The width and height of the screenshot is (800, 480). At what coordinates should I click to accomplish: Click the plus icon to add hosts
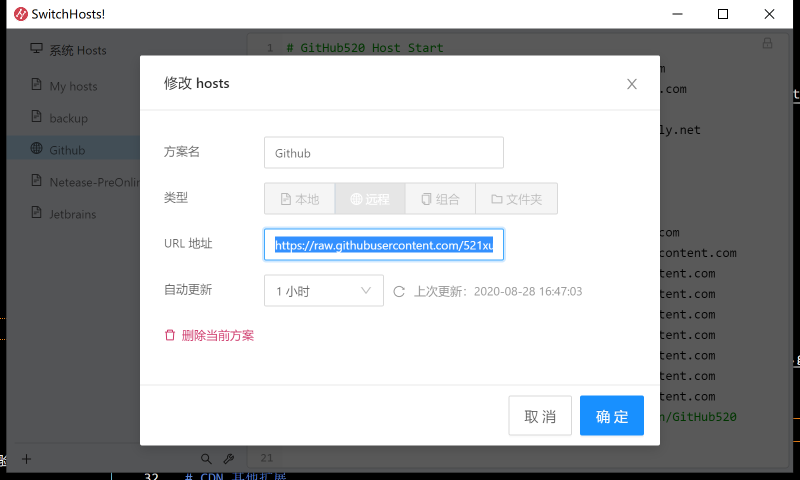pos(27,459)
